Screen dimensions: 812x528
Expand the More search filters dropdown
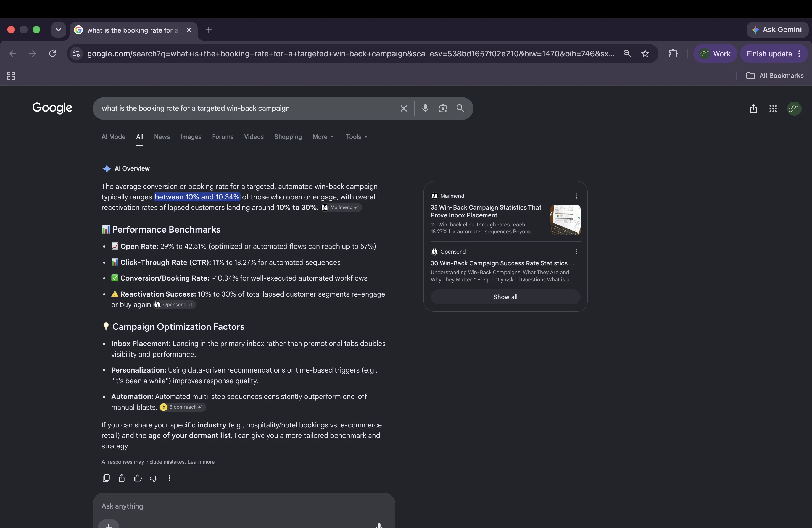pos(323,137)
